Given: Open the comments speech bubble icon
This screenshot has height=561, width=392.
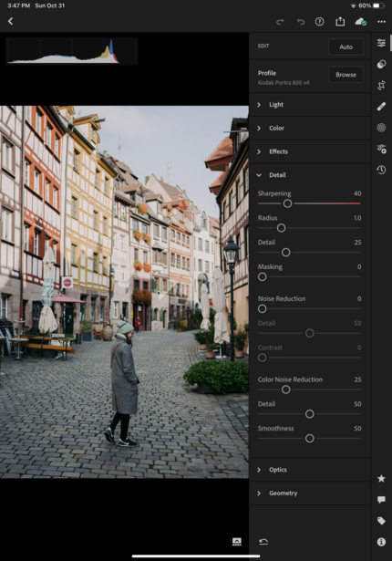Looking at the screenshot, I should pyautogui.click(x=381, y=500).
